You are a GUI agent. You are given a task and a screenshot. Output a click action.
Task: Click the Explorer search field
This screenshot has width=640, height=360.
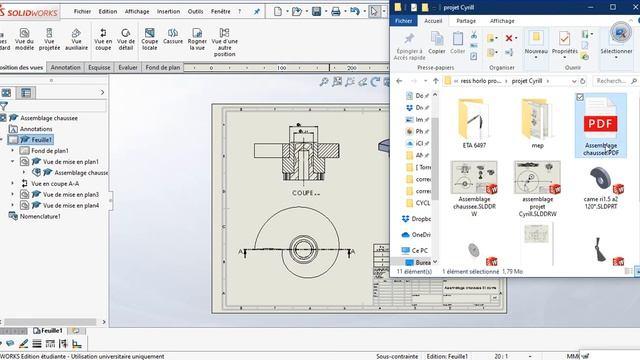click(x=616, y=81)
